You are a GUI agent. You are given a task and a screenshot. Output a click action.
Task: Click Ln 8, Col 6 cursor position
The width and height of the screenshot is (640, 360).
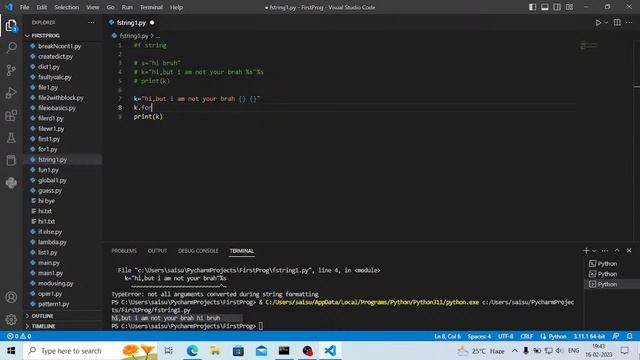point(447,336)
